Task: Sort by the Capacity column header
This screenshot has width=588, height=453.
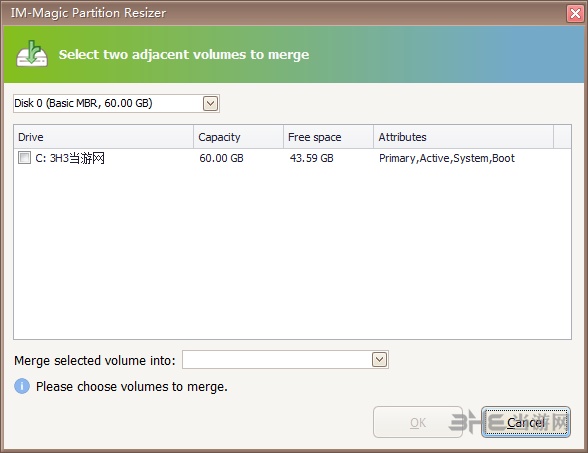Action: click(238, 137)
